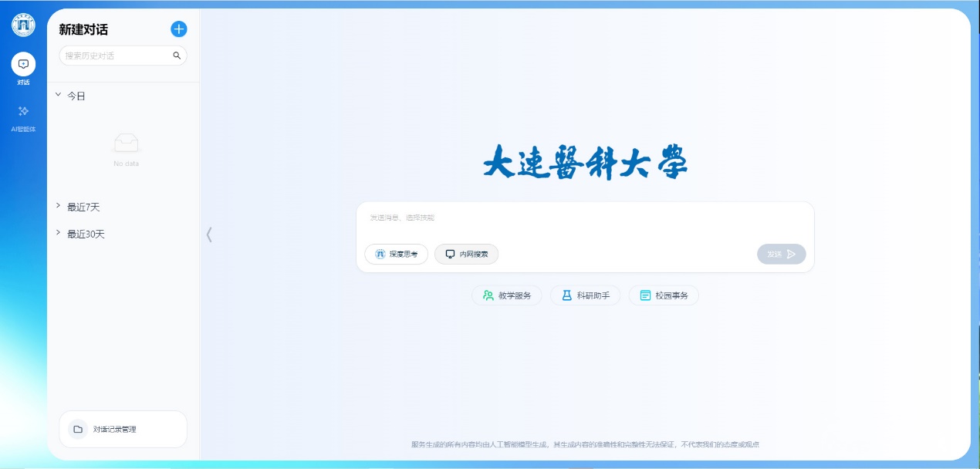Click the No data empty inbox icon
980x469 pixels.
[x=127, y=143]
